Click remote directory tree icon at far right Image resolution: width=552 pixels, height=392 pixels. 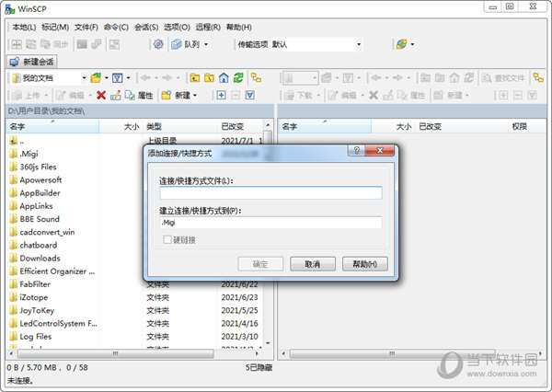pos(538,78)
